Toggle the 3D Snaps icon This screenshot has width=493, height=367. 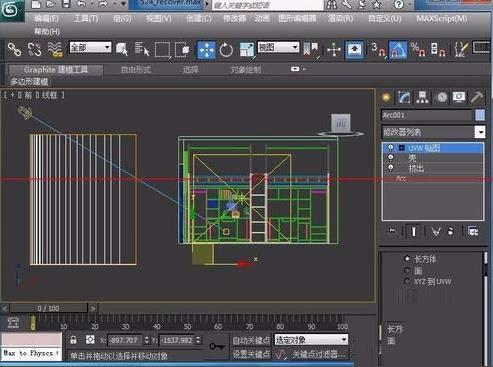[x=378, y=50]
